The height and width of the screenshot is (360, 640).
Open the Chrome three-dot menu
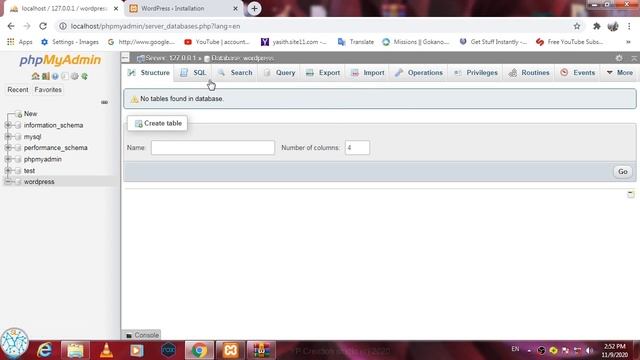[629, 26]
